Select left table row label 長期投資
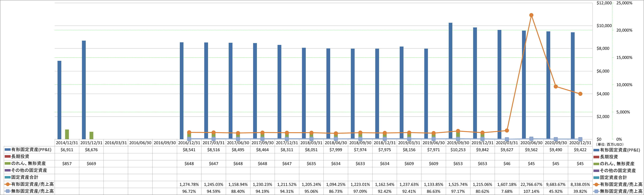 click(20, 156)
